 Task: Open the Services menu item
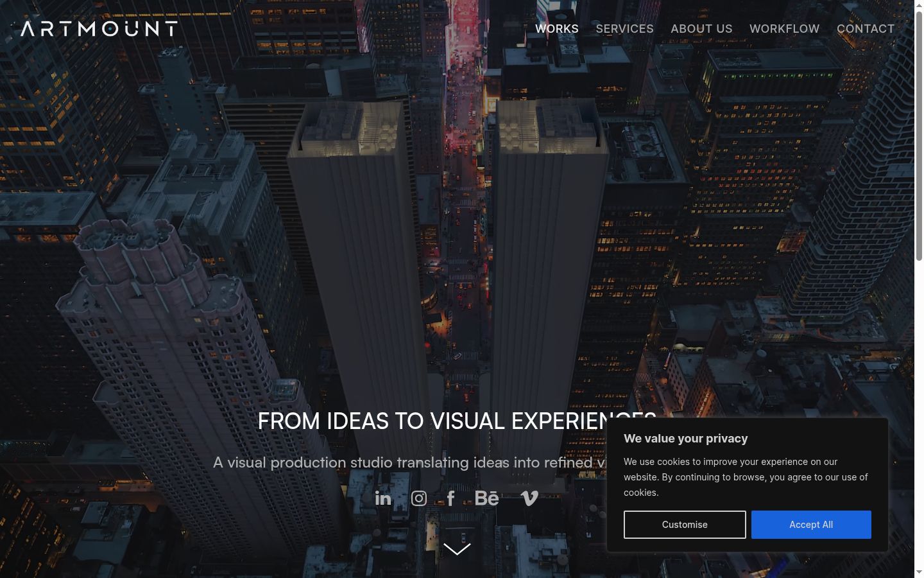pyautogui.click(x=625, y=29)
